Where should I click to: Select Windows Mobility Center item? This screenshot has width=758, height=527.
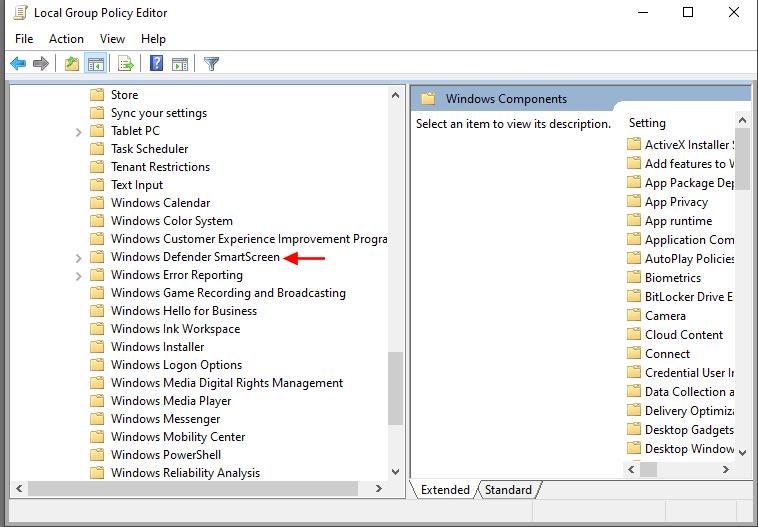[178, 437]
